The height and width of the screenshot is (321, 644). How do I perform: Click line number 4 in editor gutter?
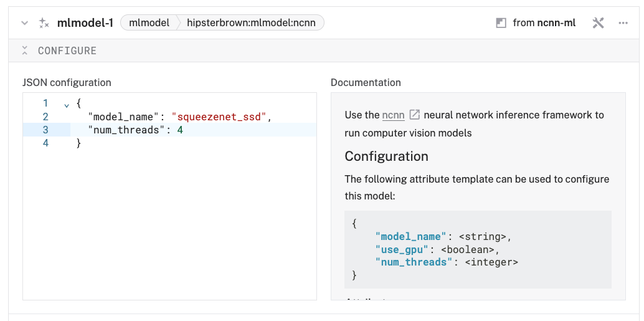[45, 143]
